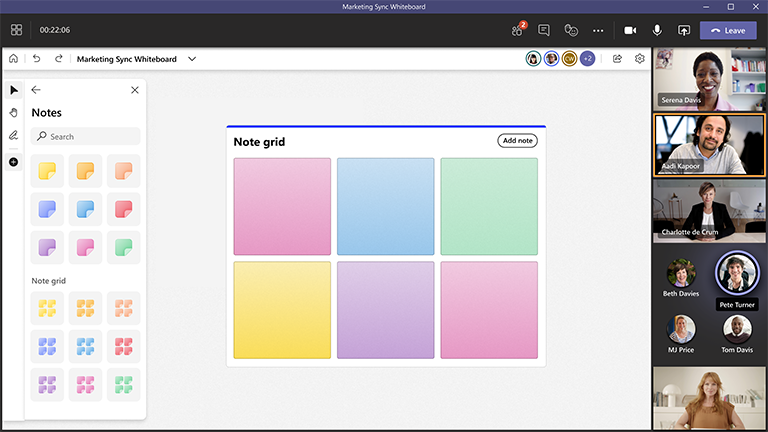Click the Search notes field

[86, 136]
